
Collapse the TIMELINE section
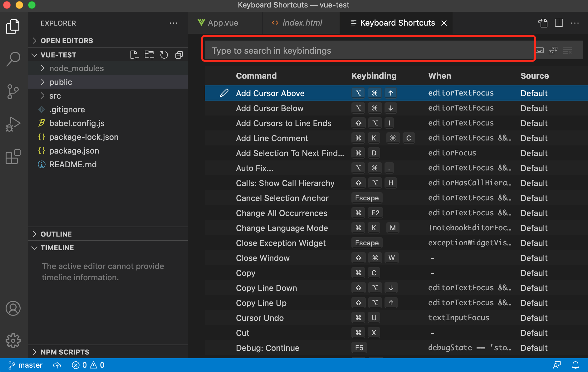pos(108,248)
